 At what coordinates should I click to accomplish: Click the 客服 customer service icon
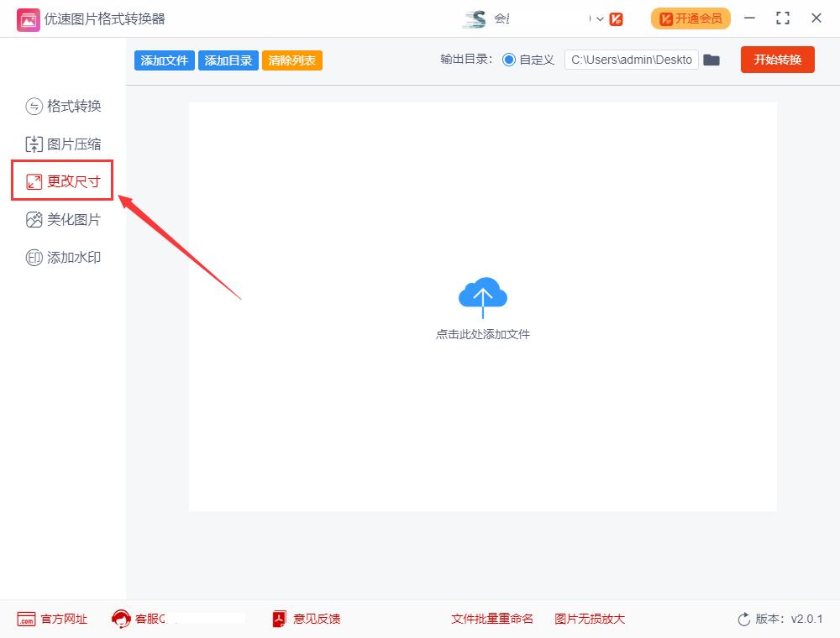point(120,619)
